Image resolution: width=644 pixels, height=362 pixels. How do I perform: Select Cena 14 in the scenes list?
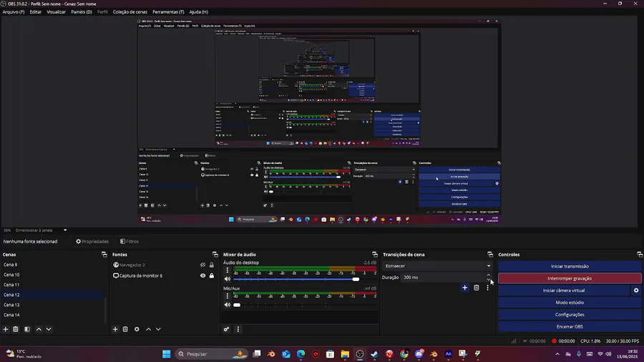pos(52,315)
